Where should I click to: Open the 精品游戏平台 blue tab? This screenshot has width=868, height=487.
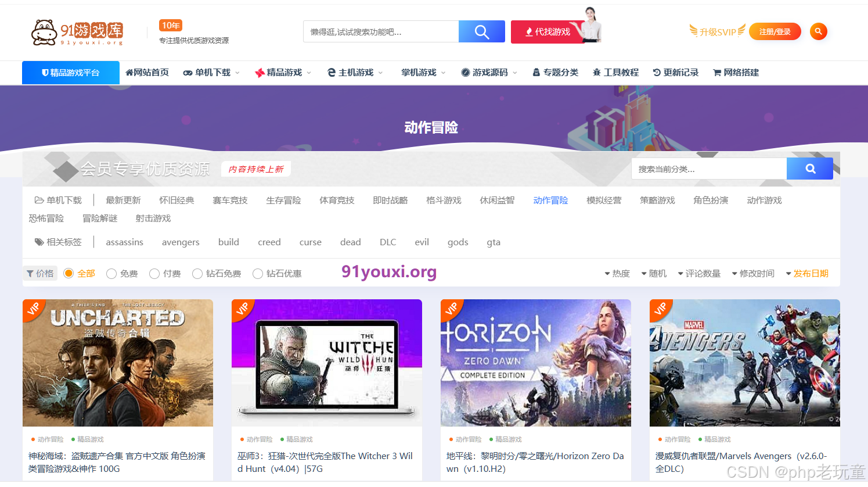[71, 73]
